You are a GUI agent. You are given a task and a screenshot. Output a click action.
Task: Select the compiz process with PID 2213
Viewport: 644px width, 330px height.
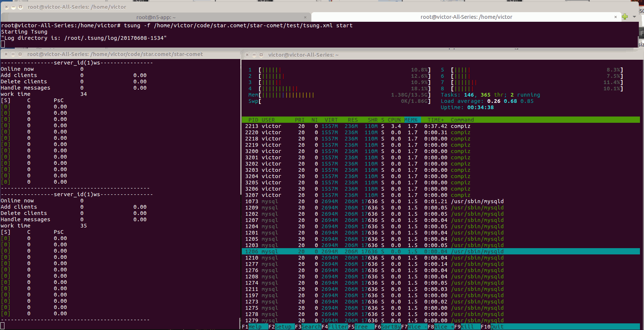(369, 126)
